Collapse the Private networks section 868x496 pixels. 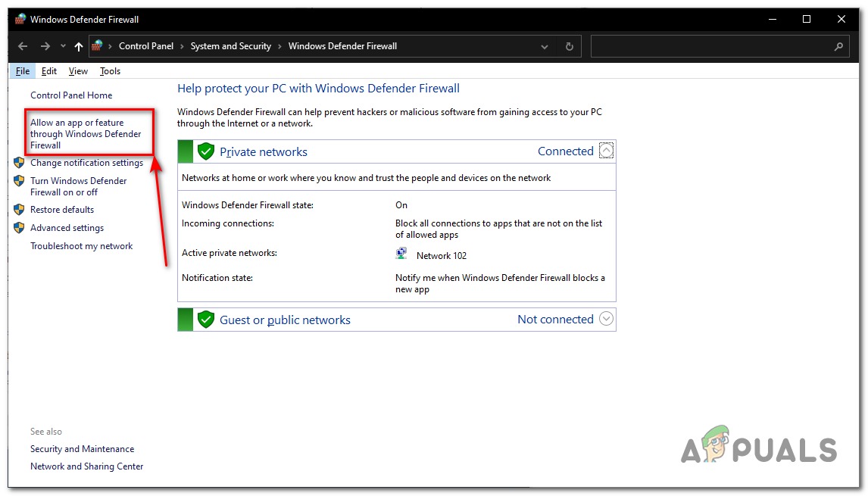pyautogui.click(x=606, y=151)
